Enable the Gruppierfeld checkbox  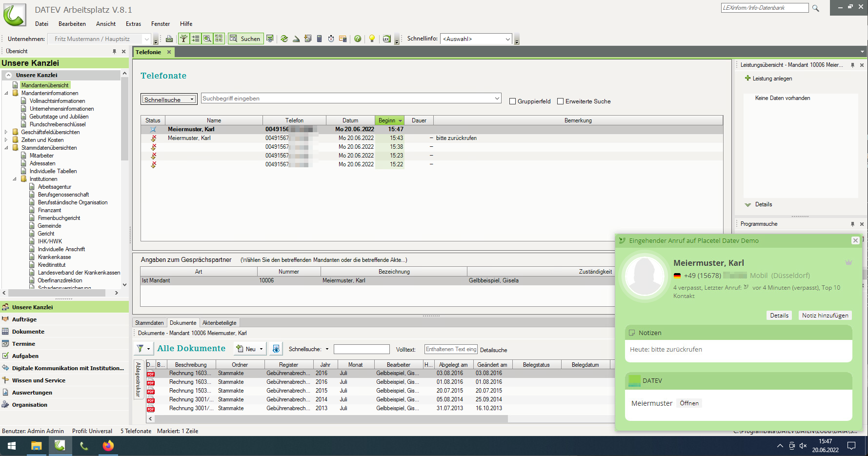pyautogui.click(x=512, y=101)
